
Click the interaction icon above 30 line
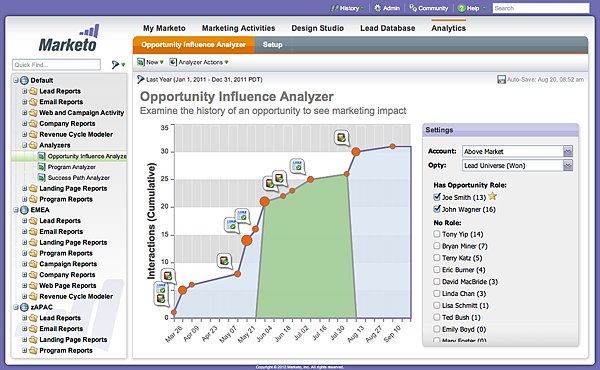click(342, 137)
